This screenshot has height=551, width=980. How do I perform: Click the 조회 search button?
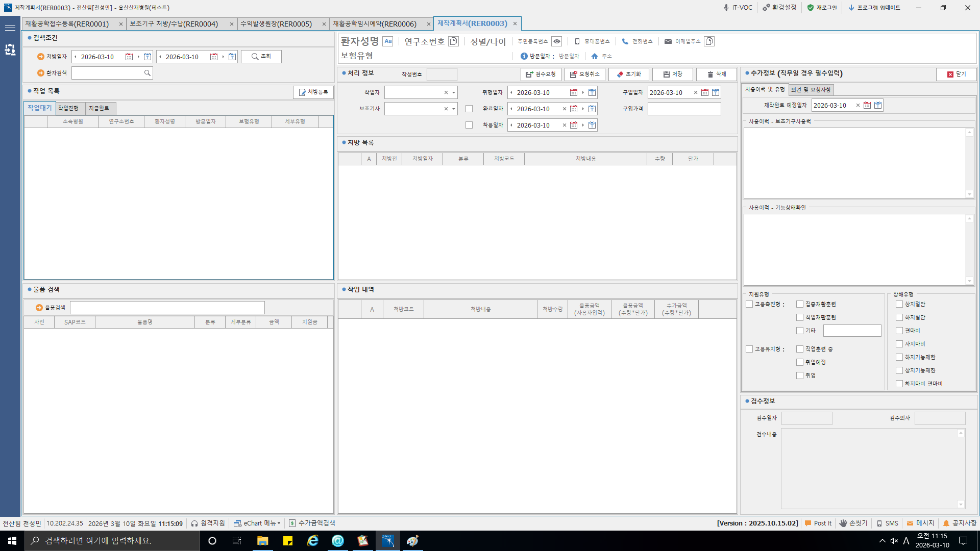[261, 57]
